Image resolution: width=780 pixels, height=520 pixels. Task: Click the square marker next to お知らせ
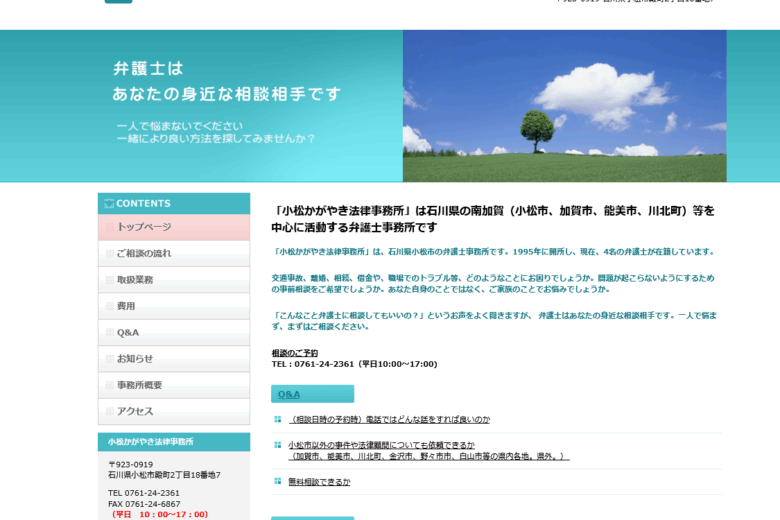[109, 358]
